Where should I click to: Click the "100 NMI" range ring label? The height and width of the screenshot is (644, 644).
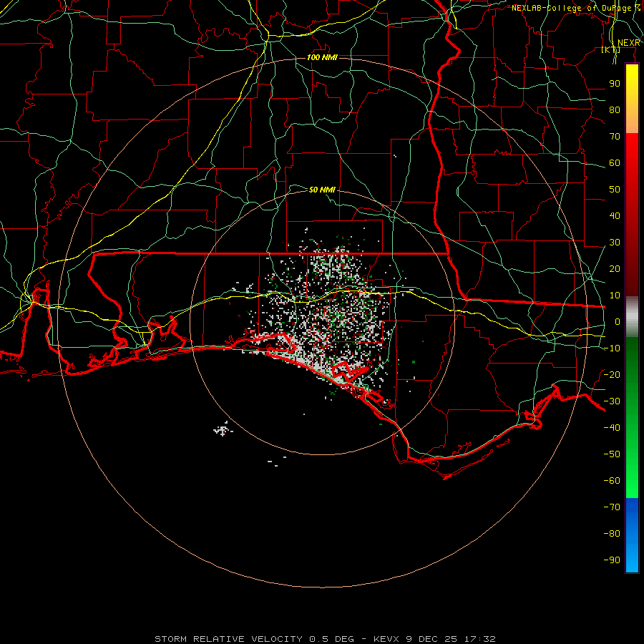[322, 57]
